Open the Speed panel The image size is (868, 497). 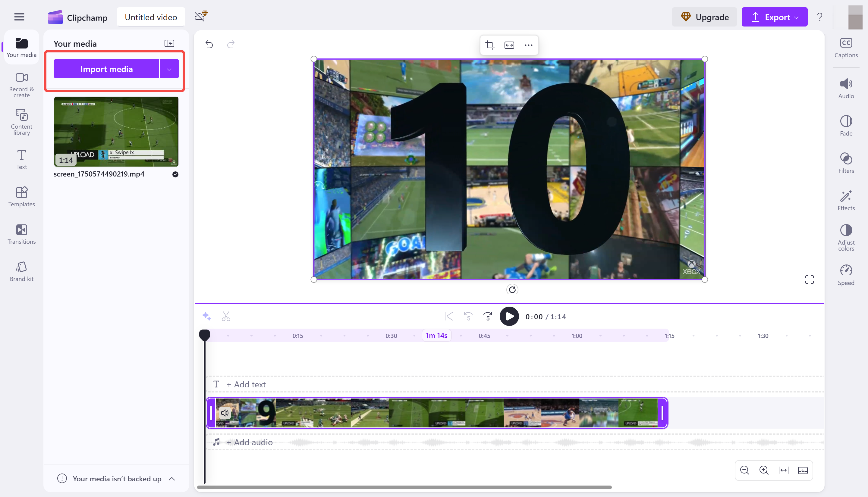(846, 274)
